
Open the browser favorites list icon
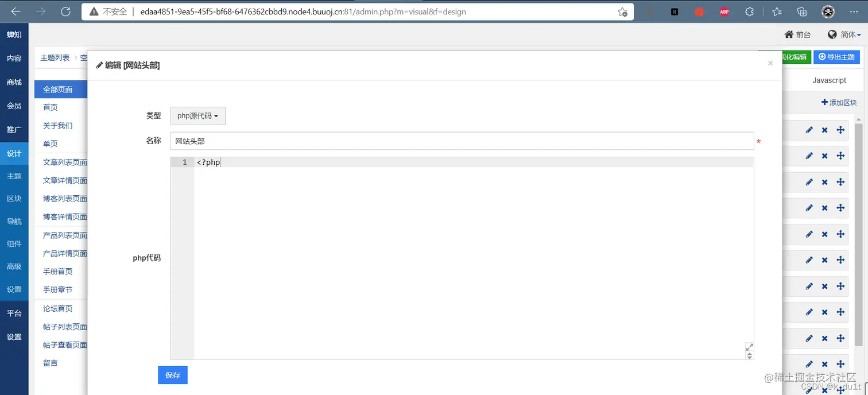(x=777, y=11)
